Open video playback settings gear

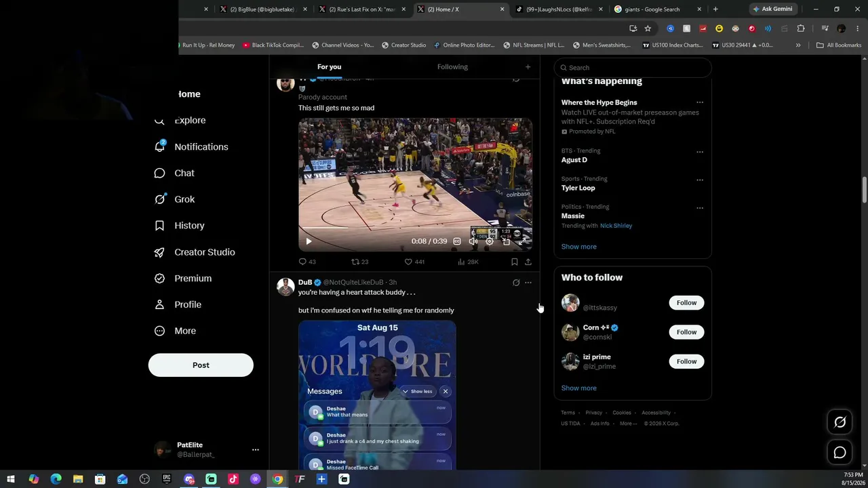[x=490, y=241]
